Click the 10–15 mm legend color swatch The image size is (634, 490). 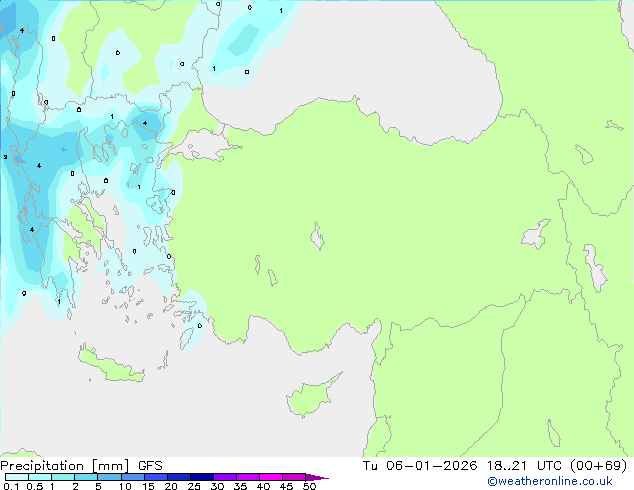tap(132, 477)
